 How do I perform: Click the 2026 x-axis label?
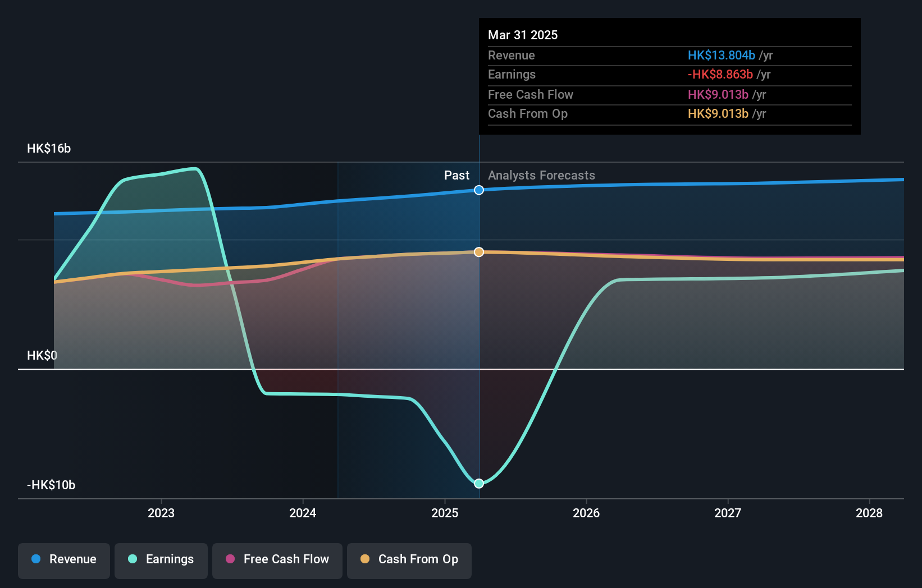pyautogui.click(x=586, y=513)
